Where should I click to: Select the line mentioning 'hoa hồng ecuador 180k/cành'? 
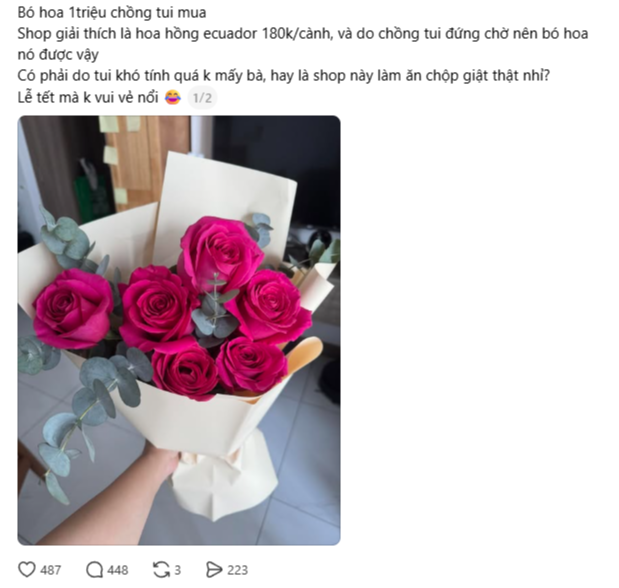coord(303,34)
